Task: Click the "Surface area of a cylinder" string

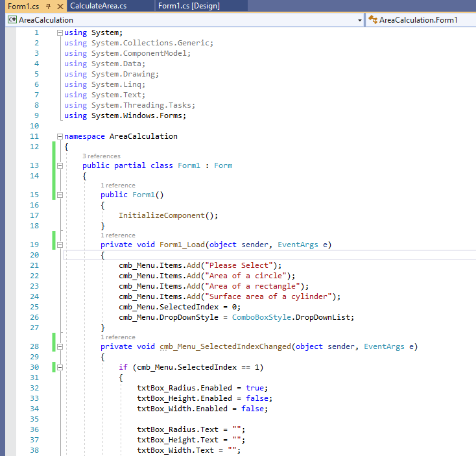Action: pyautogui.click(x=268, y=296)
